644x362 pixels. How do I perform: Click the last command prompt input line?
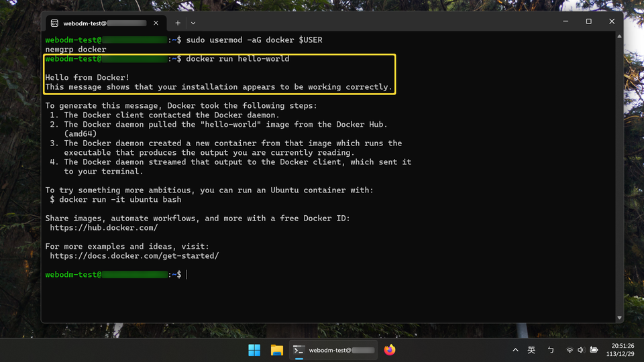point(116,275)
